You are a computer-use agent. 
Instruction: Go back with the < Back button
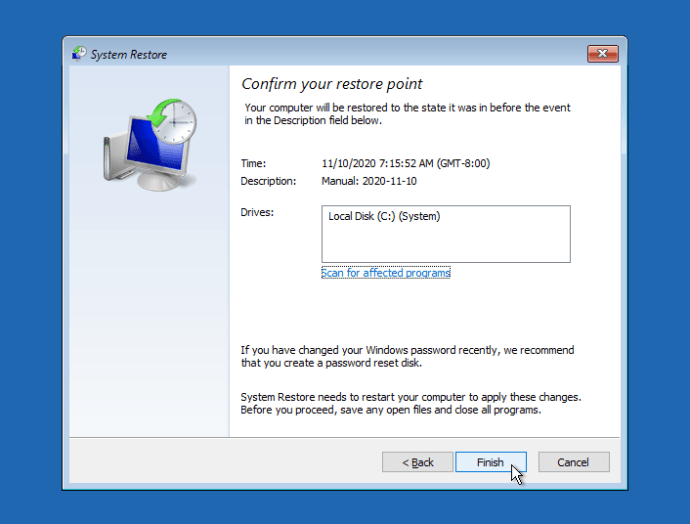417,462
